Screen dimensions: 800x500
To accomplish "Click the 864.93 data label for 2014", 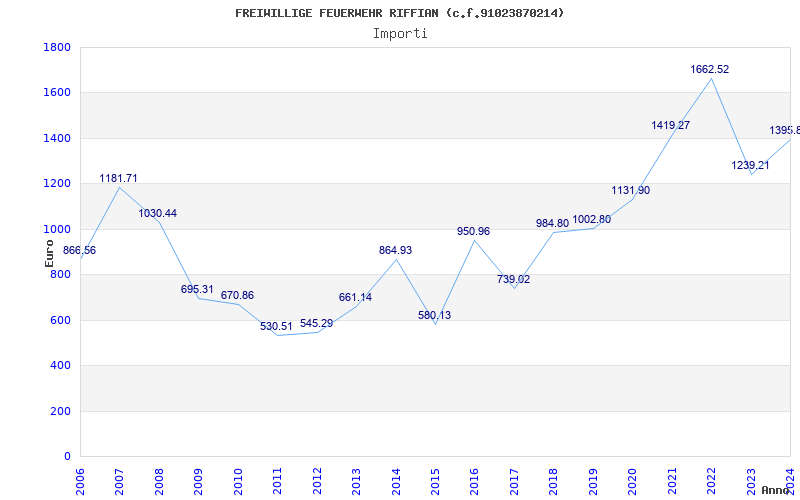I will (x=395, y=251).
